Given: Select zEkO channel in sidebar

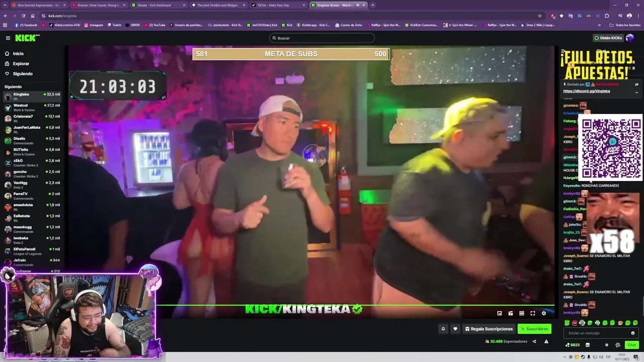Looking at the screenshot, I should (x=32, y=162).
